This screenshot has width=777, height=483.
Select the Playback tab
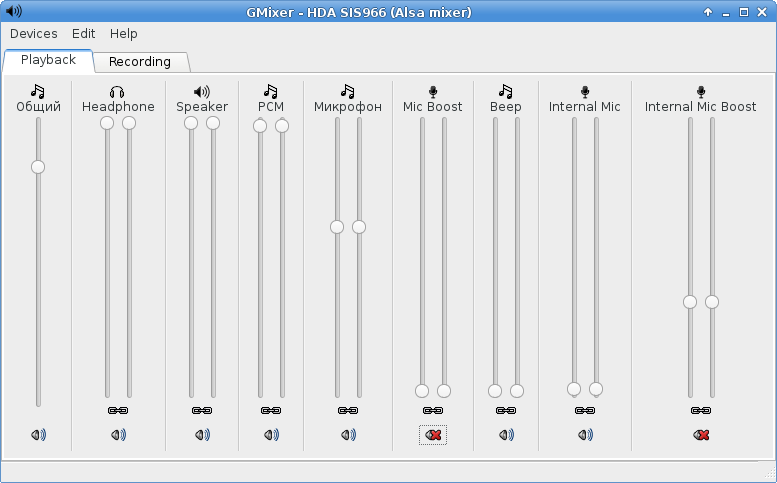pyautogui.click(x=48, y=60)
